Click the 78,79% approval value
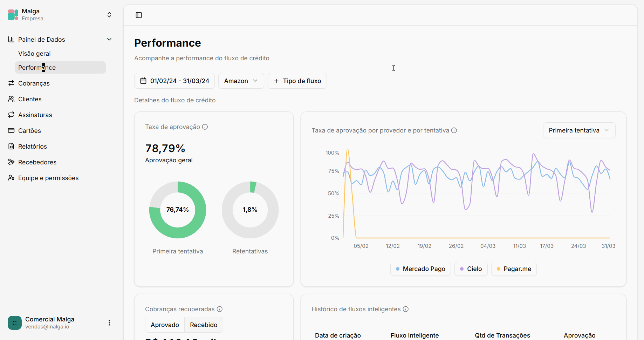 (x=165, y=149)
